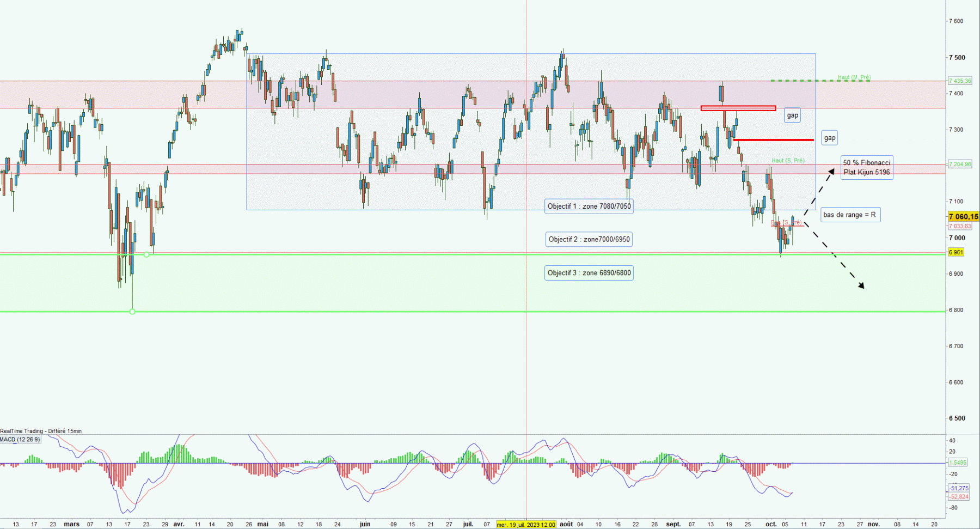Screen dimensions: 980x529
Task: Select the lower "gap" annotation label
Action: 829,138
